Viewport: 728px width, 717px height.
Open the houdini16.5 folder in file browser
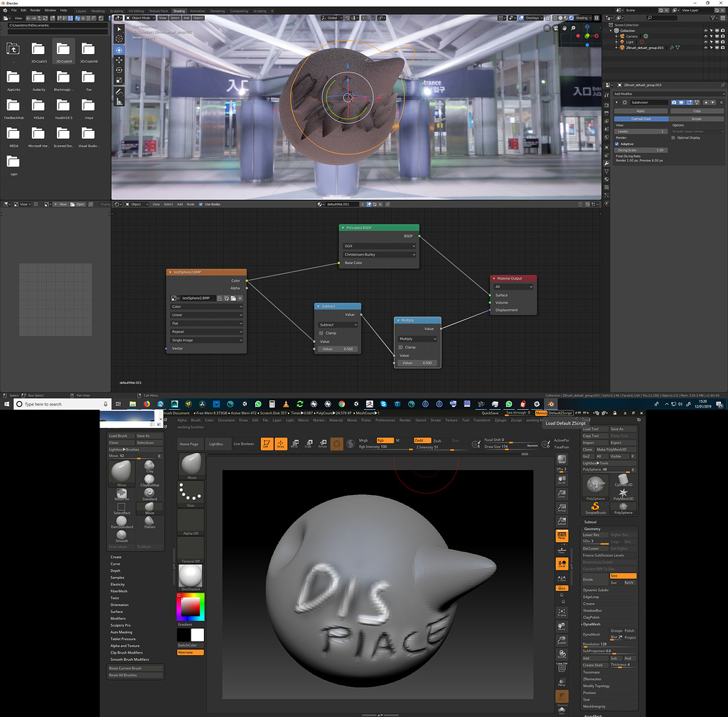(x=63, y=109)
